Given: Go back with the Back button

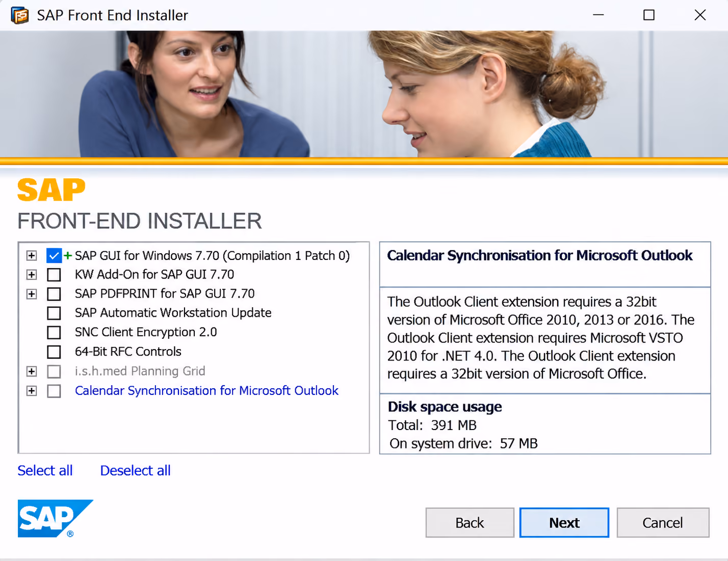Looking at the screenshot, I should point(470,522).
